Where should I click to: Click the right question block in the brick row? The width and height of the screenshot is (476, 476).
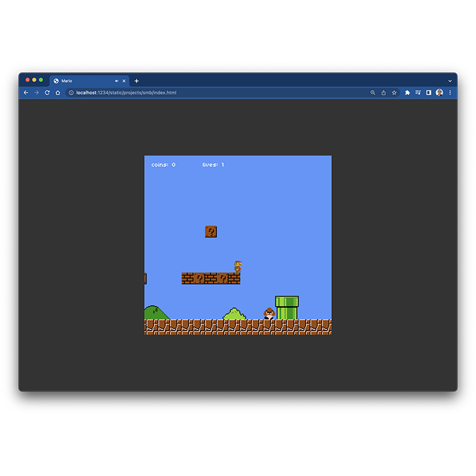[223, 279]
